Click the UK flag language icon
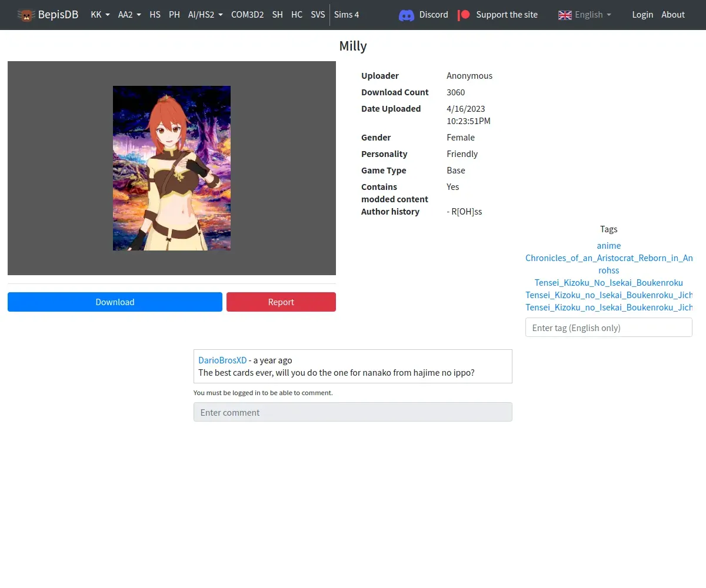Screen dimensions: 706x588 coord(565,15)
